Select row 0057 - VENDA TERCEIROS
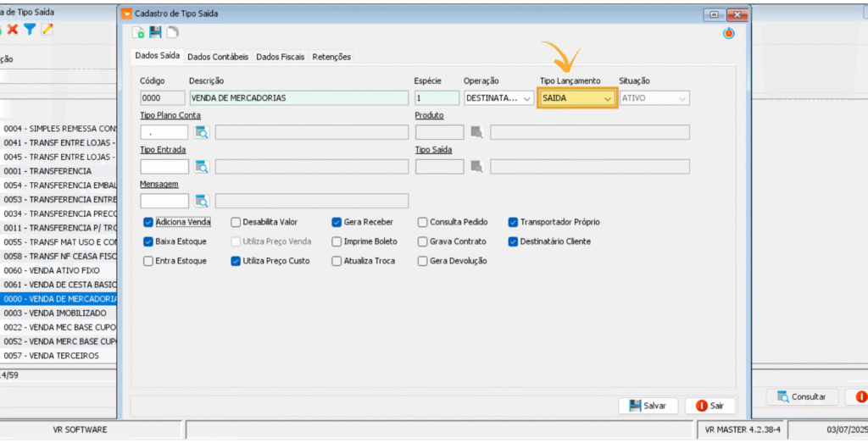 [58, 356]
